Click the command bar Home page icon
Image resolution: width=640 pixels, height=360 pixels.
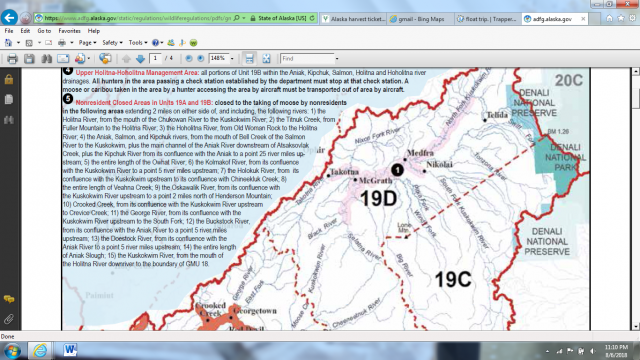9,42
